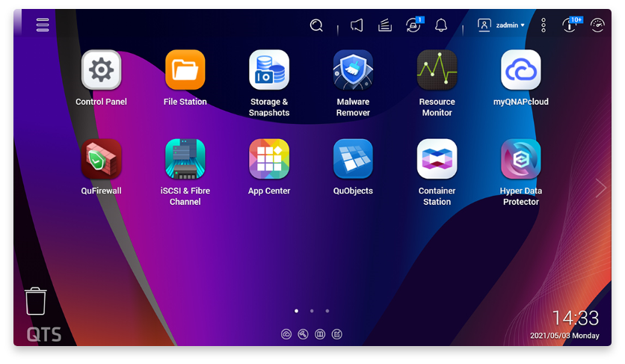Screen dimensions: 625x364
Task: Launch QuObjects
Action: pos(353,159)
